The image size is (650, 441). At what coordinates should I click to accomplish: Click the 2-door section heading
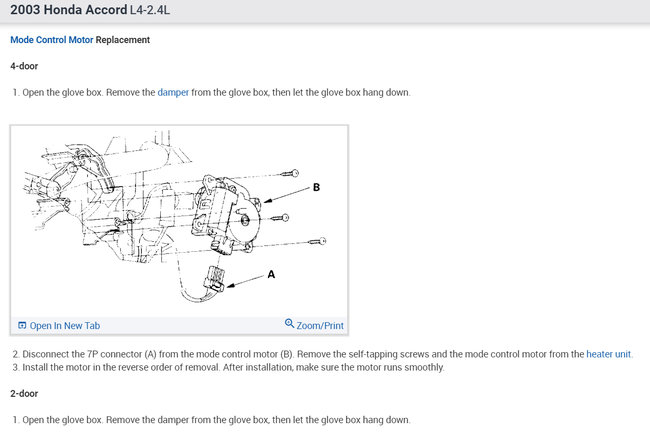click(24, 394)
